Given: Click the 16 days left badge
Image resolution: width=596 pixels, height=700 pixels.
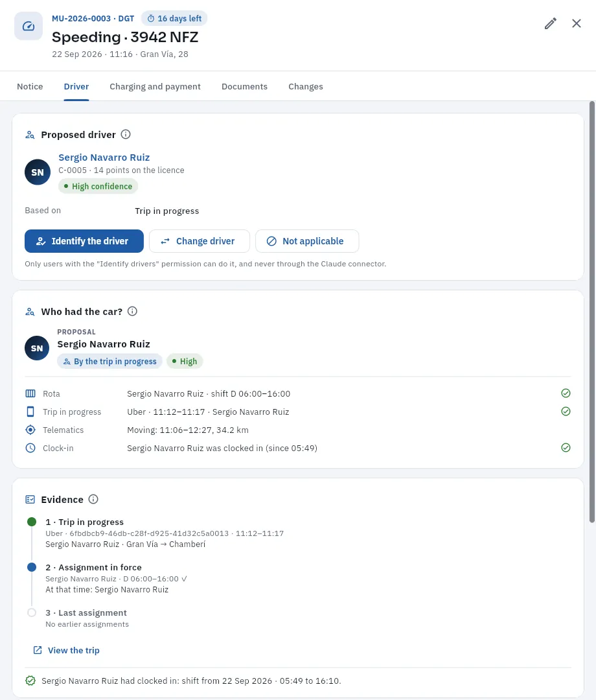Looking at the screenshot, I should click(x=174, y=18).
